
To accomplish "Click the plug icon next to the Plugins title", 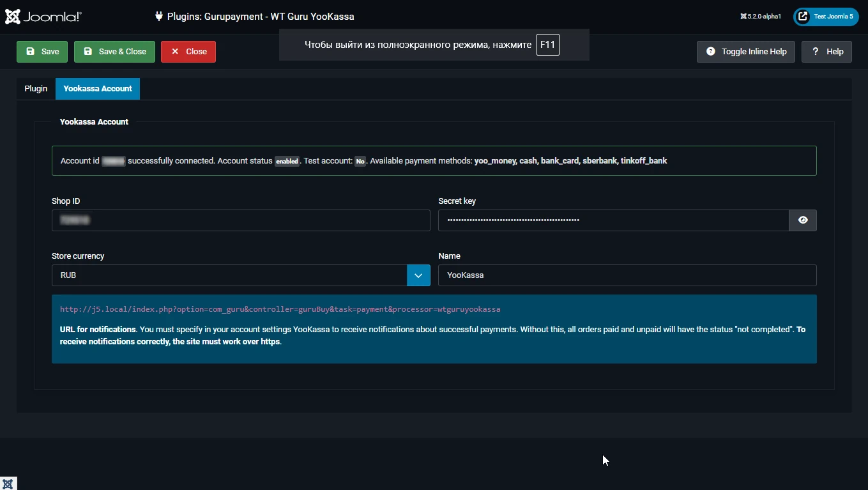I will point(159,17).
